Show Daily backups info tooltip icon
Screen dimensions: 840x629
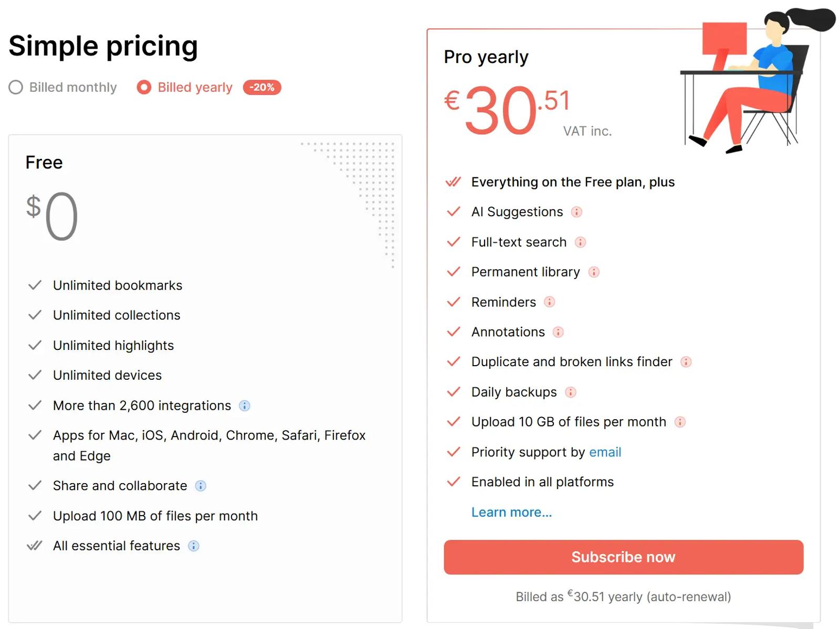[x=570, y=392]
